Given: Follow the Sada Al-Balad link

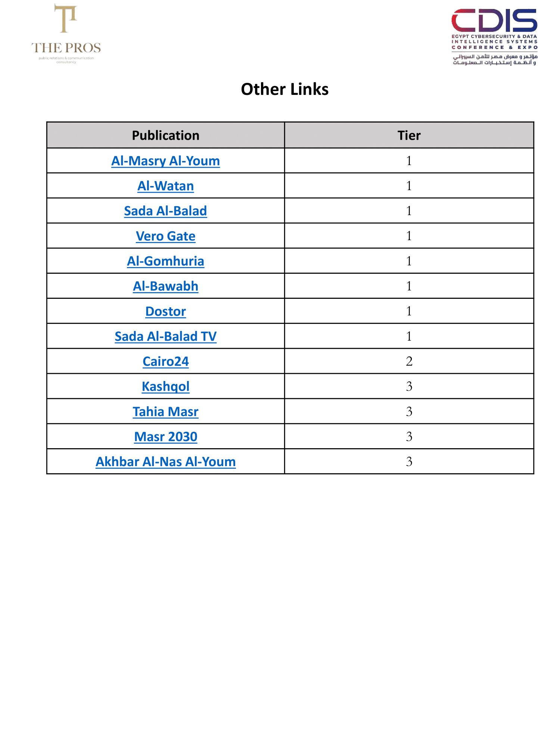Looking at the screenshot, I should click(x=165, y=211).
